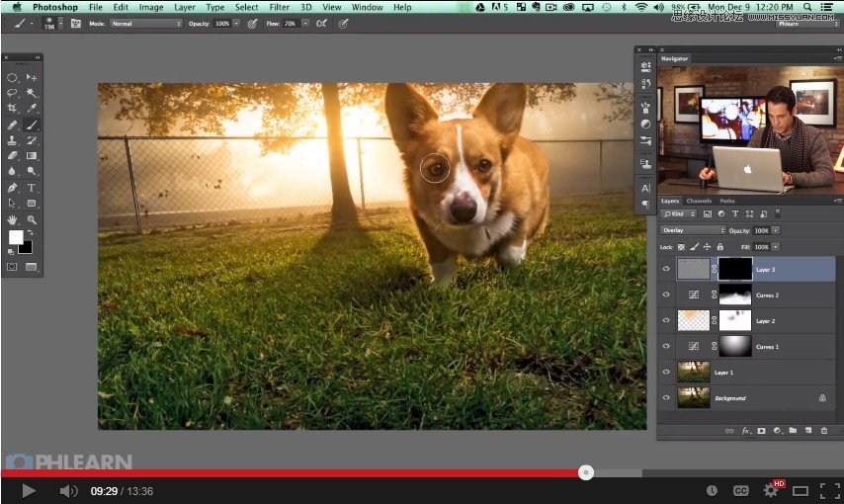
Task: Click the delete layer trash icon
Action: click(823, 431)
